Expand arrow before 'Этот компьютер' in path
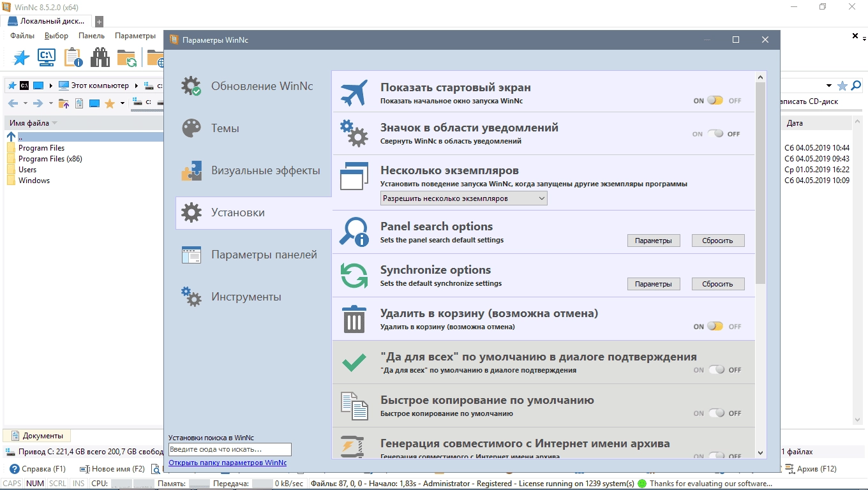Image resolution: width=868 pixels, height=490 pixels. [x=51, y=85]
